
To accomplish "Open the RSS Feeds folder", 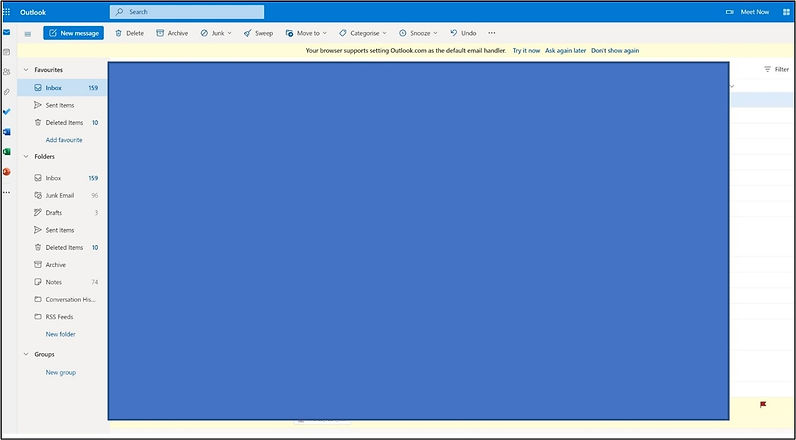I will tap(62, 317).
